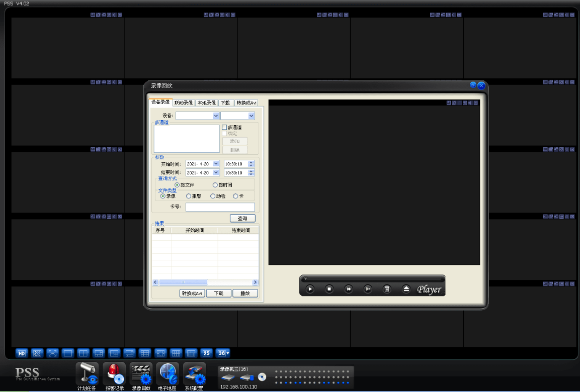Click the 查询 search button
The width and height of the screenshot is (580, 392).
click(x=242, y=219)
